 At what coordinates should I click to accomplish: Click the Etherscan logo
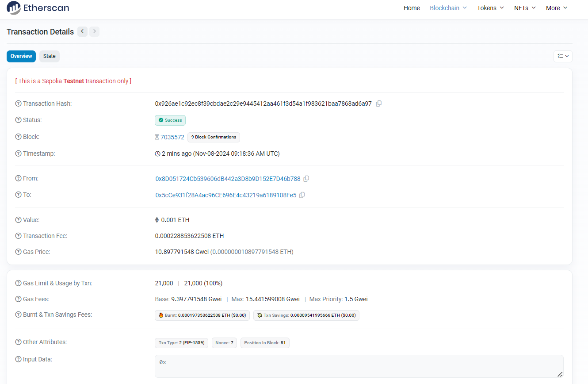(x=38, y=8)
